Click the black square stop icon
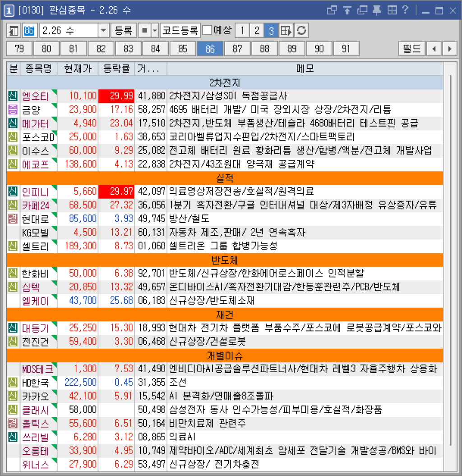The height and width of the screenshot is (476, 462). pos(144,30)
